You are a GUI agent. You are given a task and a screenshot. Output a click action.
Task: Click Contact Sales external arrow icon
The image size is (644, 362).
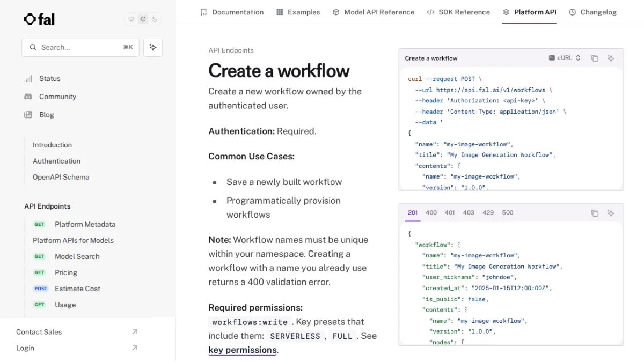135,332
